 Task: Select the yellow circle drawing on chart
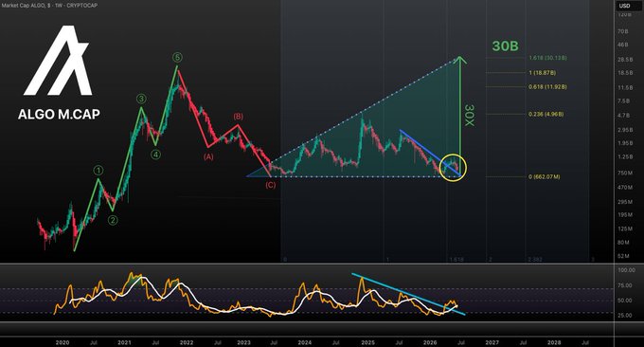[453, 168]
